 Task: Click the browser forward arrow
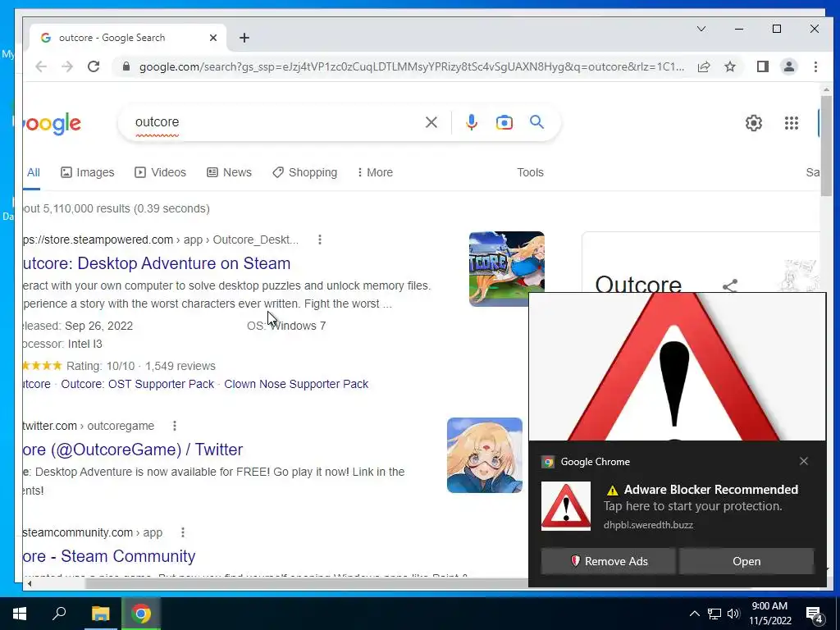click(67, 66)
